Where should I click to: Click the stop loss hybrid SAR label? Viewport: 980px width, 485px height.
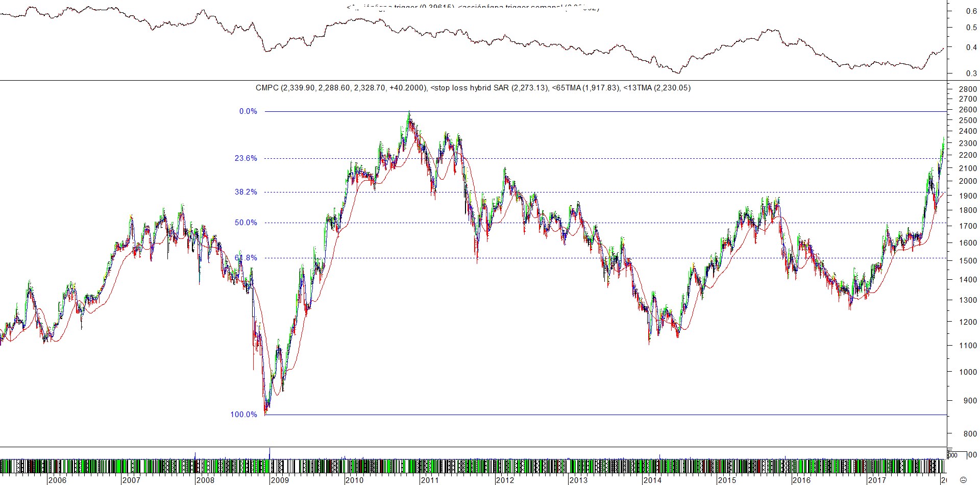click(x=490, y=88)
